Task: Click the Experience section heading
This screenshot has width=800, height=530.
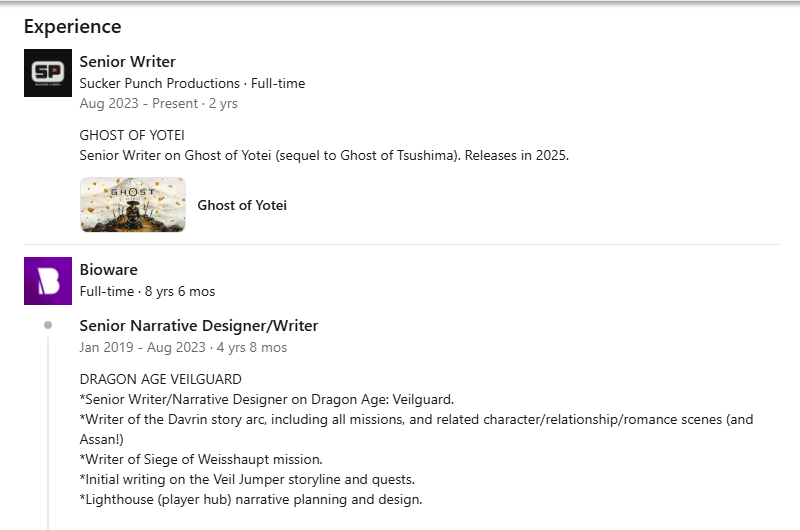Action: (x=72, y=27)
